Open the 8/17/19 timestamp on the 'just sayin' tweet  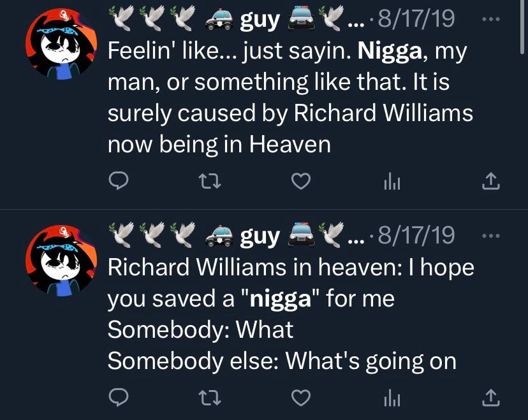[x=416, y=19]
